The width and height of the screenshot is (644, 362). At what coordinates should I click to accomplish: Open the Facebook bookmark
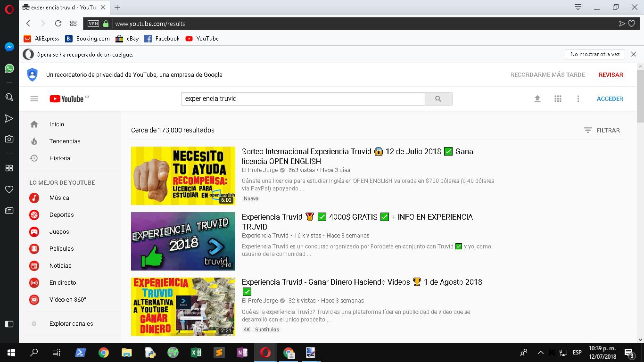162,39
